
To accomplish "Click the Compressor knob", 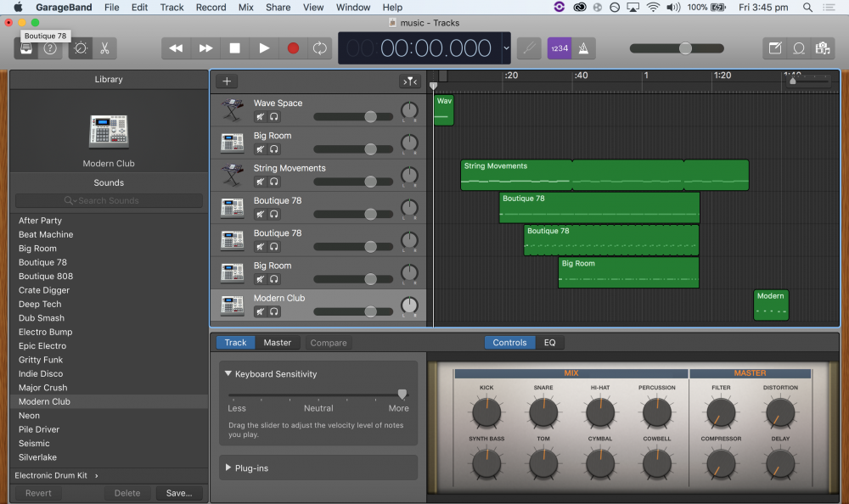I will [721, 463].
